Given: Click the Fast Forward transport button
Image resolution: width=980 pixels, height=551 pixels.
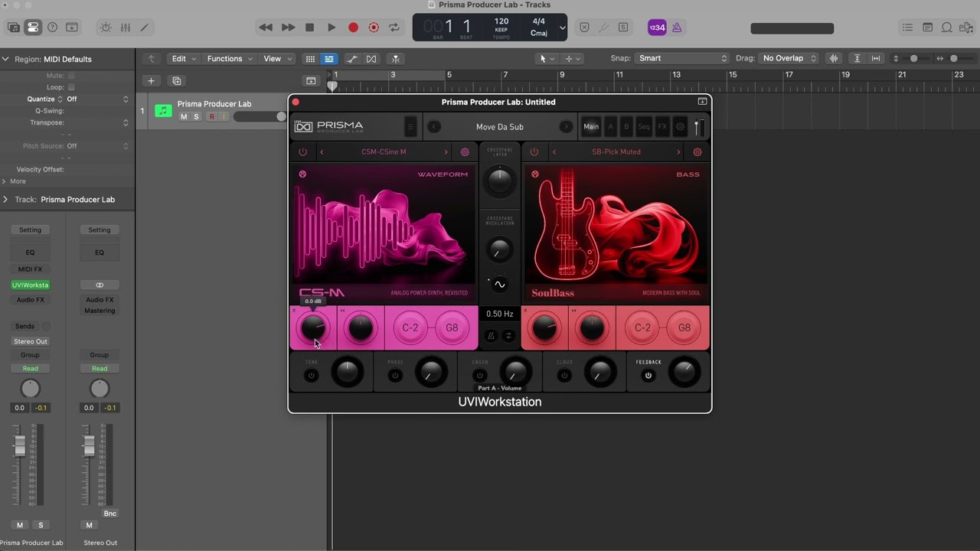Looking at the screenshot, I should pos(288,28).
